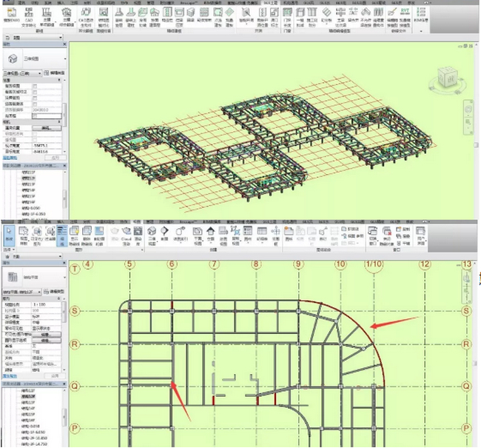The height and width of the screenshot is (448, 481).
Task: Toggle 透视图 checkbox under camera section
Action: click(x=35, y=140)
